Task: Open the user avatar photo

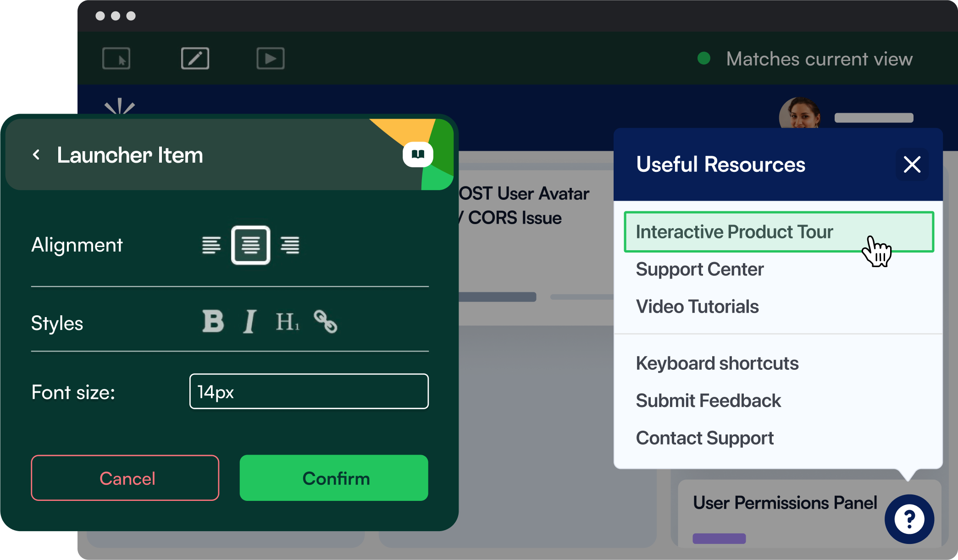Action: pos(800,113)
